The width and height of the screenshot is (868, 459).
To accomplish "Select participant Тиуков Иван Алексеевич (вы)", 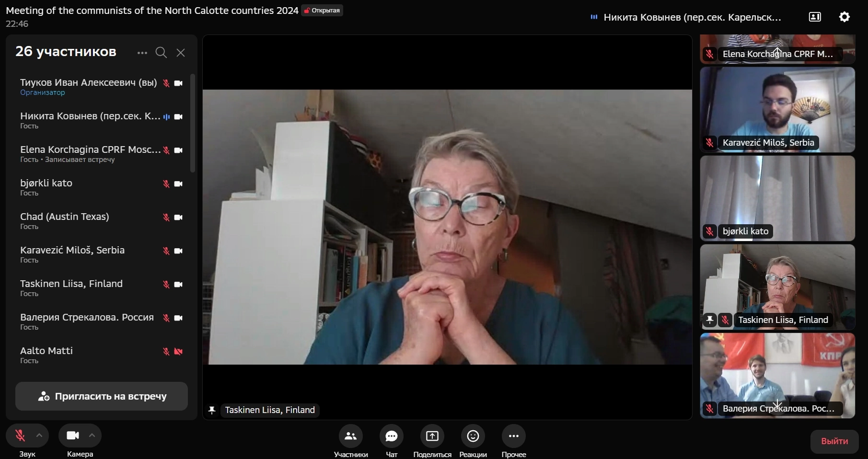I will [102, 87].
